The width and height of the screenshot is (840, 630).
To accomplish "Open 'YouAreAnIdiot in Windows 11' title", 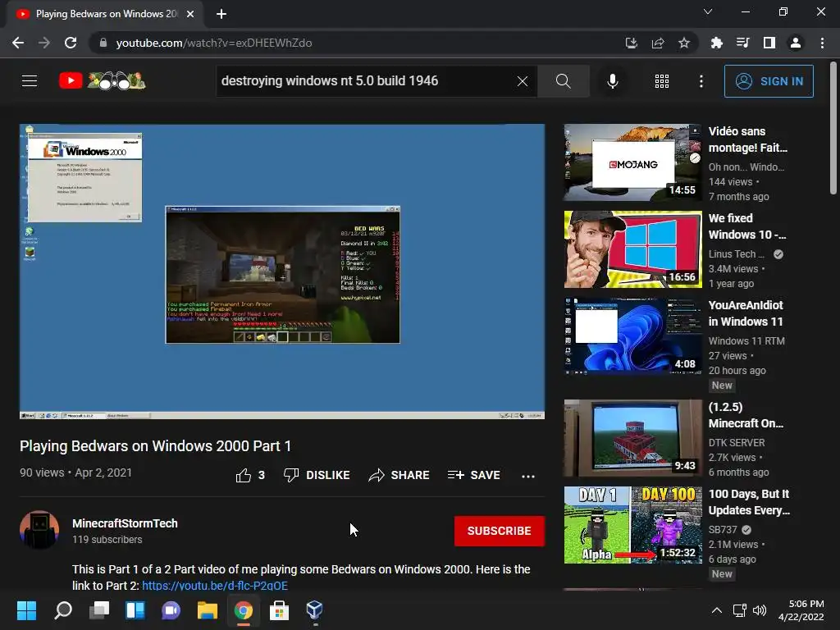I will 746,313.
